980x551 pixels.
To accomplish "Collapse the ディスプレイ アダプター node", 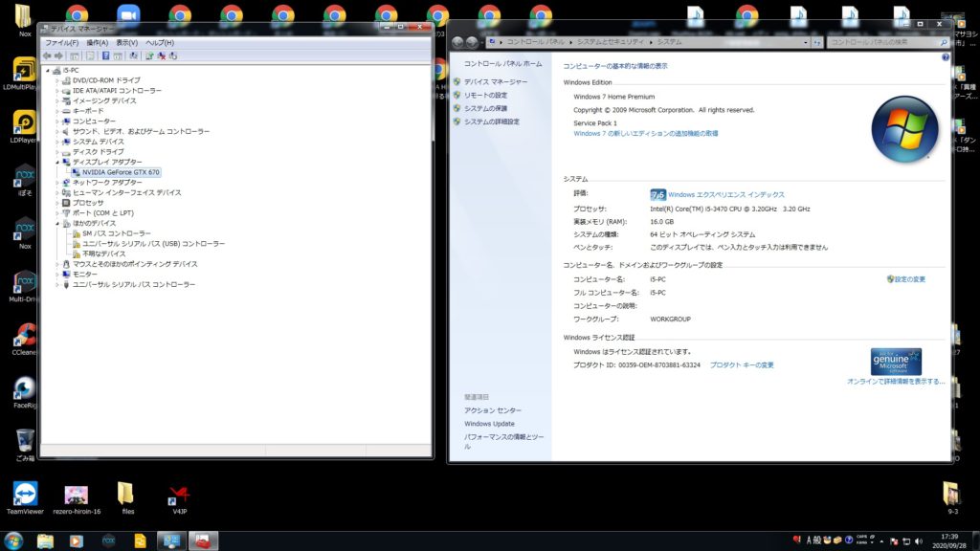I will coord(57,162).
